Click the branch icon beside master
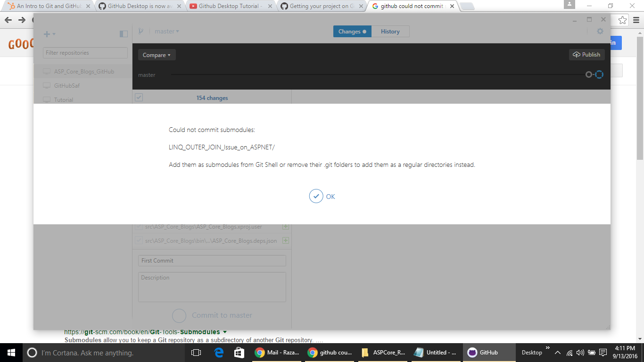Screen dimensions: 644x362 (x=140, y=32)
